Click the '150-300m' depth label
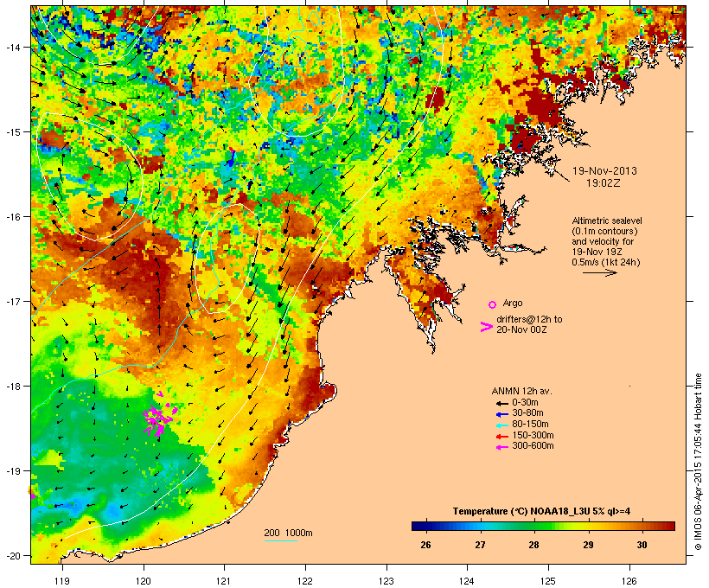 pyautogui.click(x=533, y=435)
